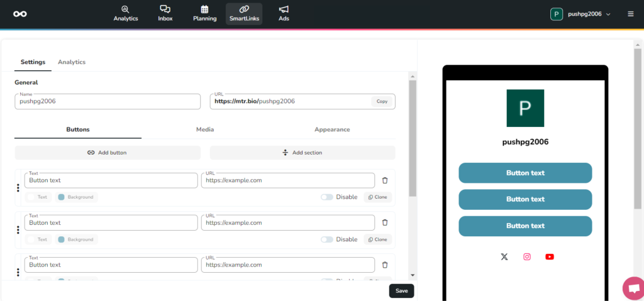
Task: Click the X (Twitter) icon in the preview
Action: (504, 256)
